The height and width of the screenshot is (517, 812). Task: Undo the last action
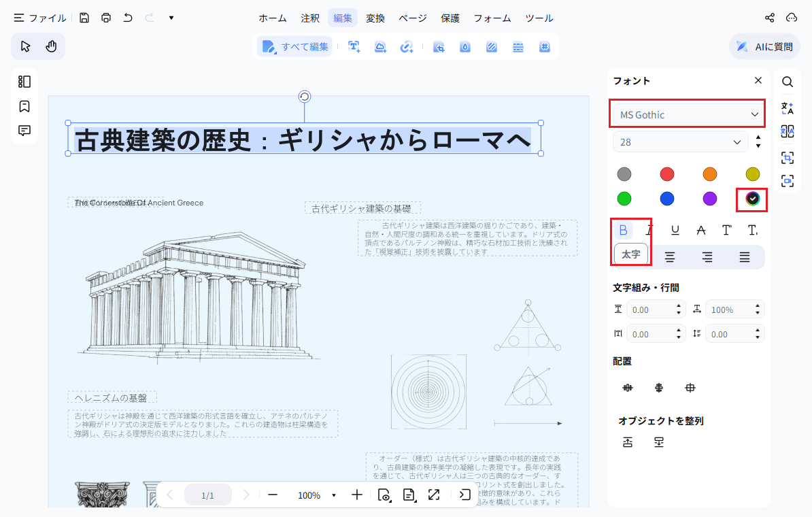(127, 18)
